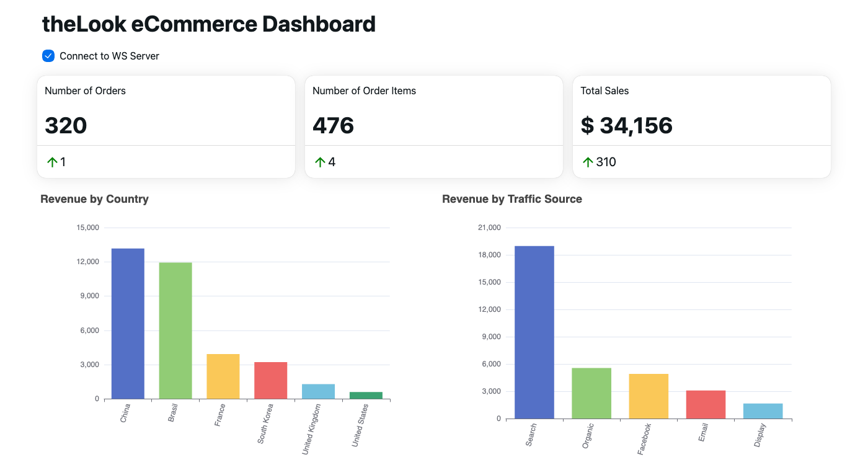This screenshot has width=868, height=470.
Task: Click the green up arrow beside 4
Action: click(320, 162)
